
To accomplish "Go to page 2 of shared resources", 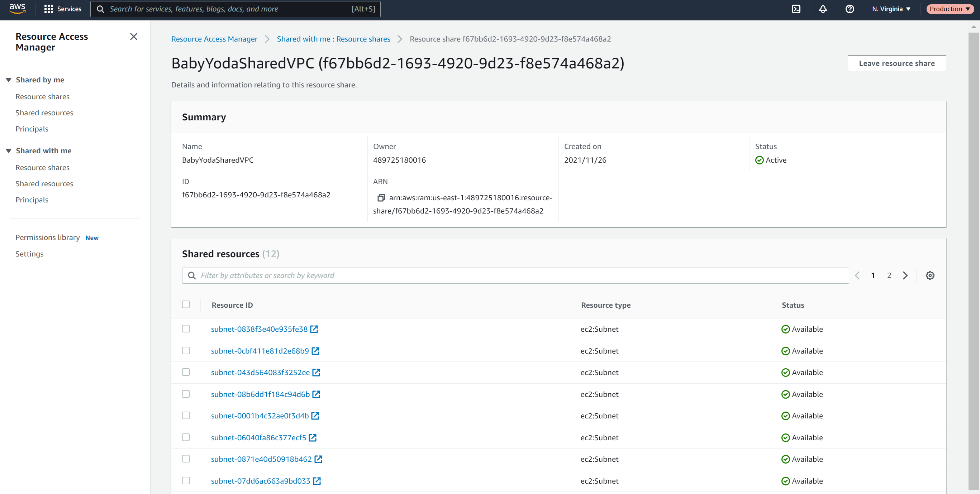I will pos(889,275).
